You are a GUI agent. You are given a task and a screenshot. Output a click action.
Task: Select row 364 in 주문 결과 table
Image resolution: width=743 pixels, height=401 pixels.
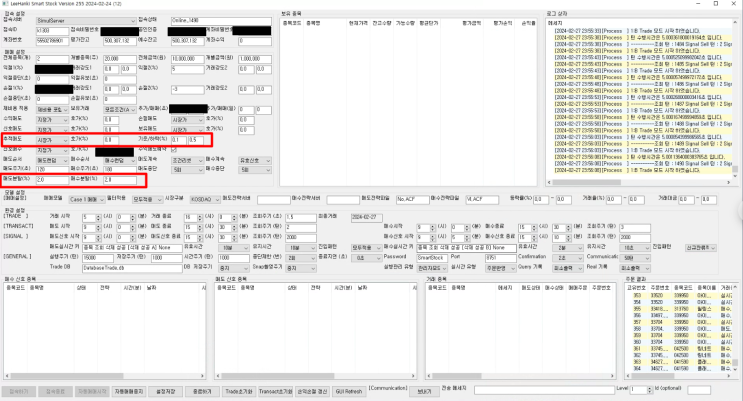(679, 368)
